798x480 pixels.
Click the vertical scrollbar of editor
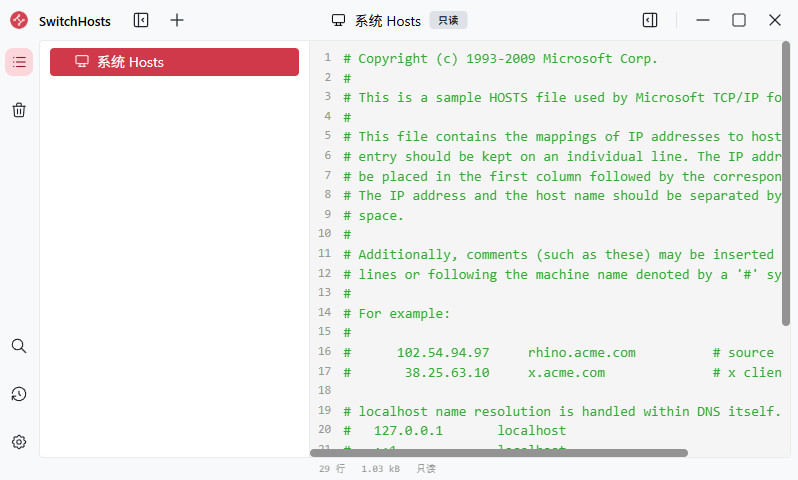point(786,183)
